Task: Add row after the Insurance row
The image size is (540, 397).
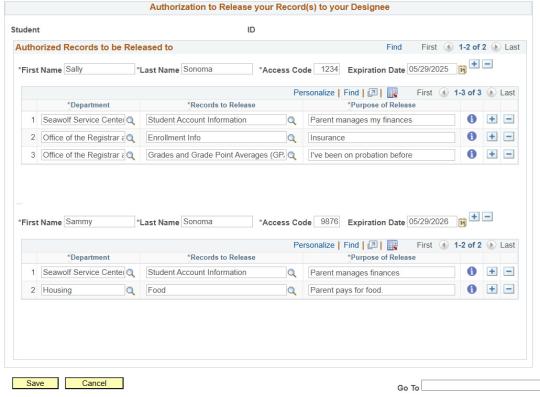Action: point(492,137)
